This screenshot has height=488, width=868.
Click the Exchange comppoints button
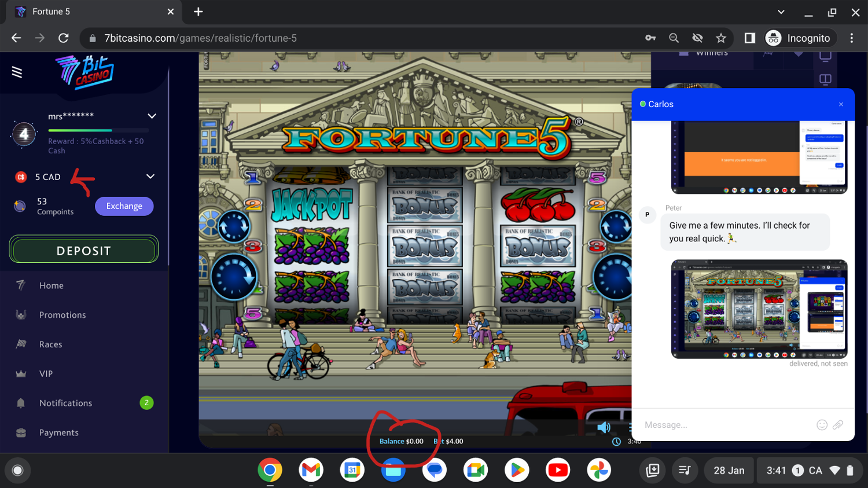tap(124, 206)
